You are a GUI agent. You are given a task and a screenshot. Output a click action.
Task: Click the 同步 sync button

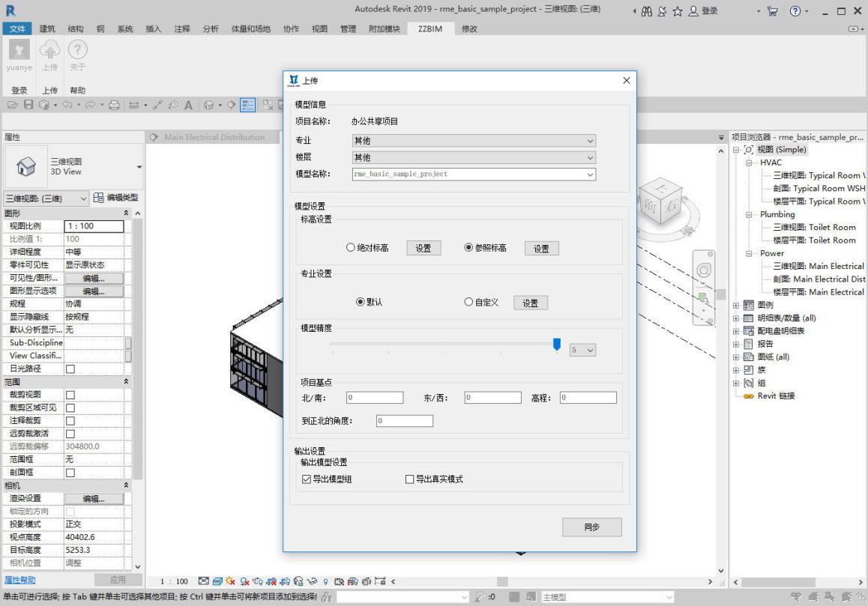coord(591,527)
